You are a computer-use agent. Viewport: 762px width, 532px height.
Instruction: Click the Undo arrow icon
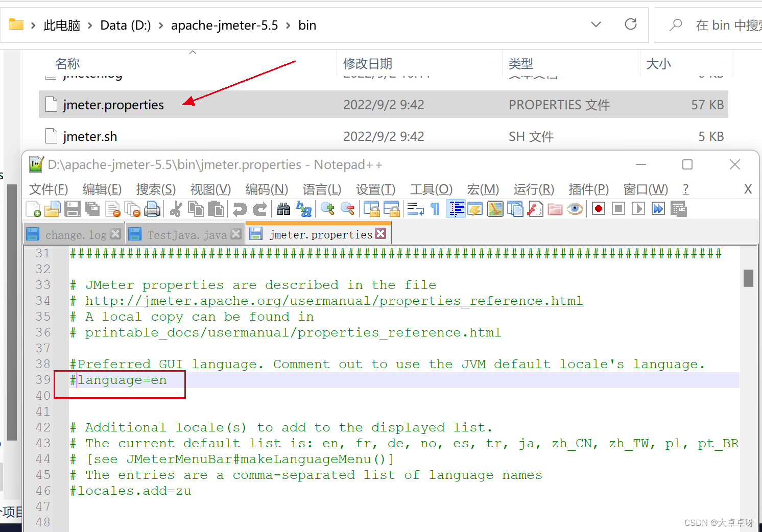click(x=240, y=209)
